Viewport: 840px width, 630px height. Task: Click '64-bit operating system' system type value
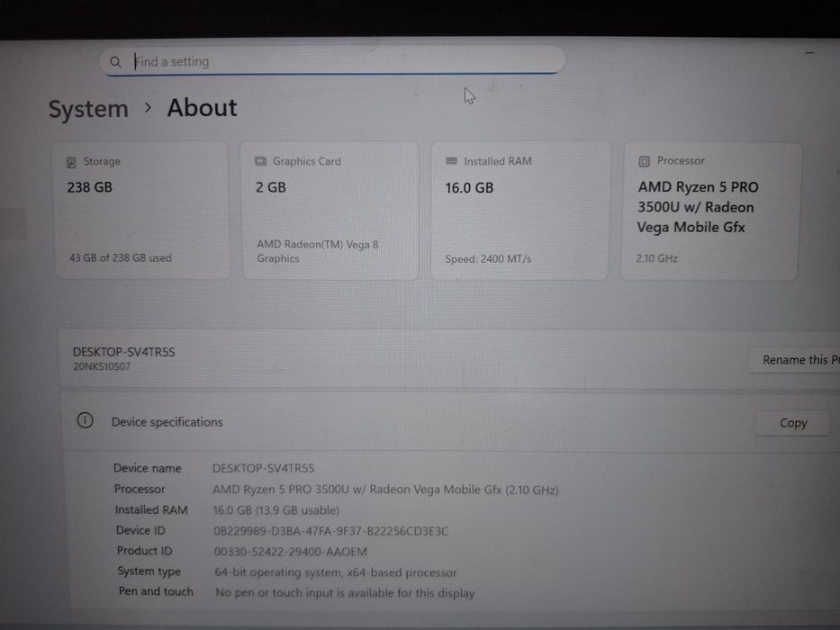(335, 572)
